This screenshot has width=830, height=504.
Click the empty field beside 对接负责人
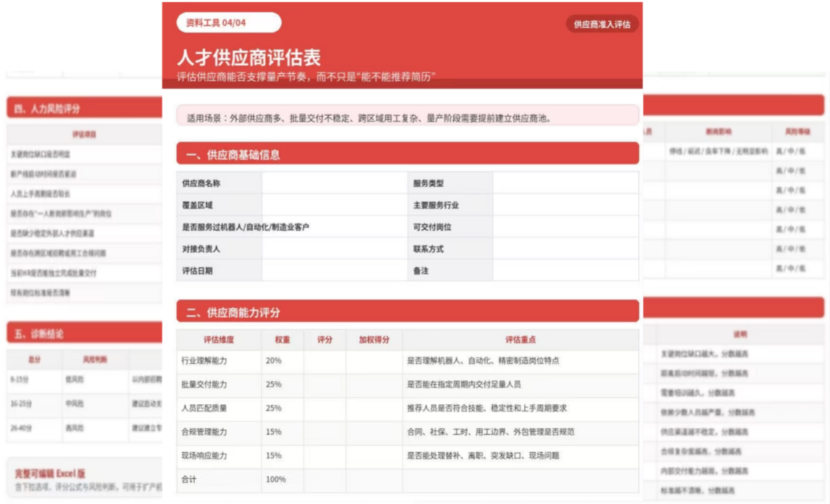(x=335, y=248)
